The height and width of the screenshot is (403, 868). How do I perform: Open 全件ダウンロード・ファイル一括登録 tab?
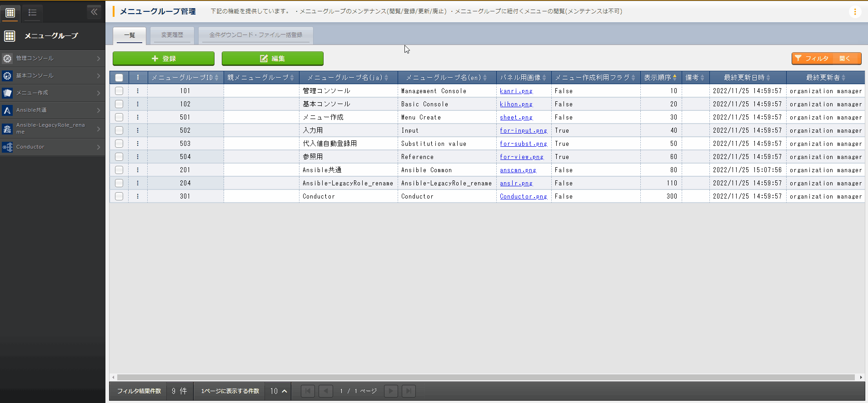[255, 35]
